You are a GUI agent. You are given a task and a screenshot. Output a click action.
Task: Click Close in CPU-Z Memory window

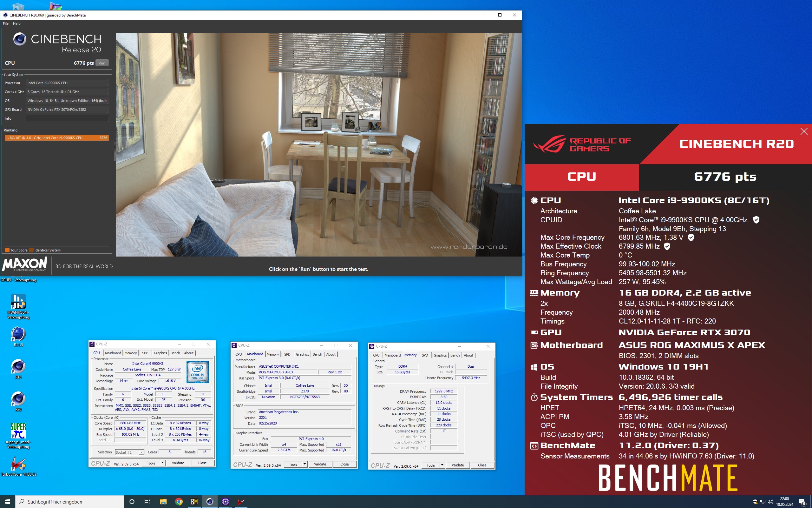[482, 465]
